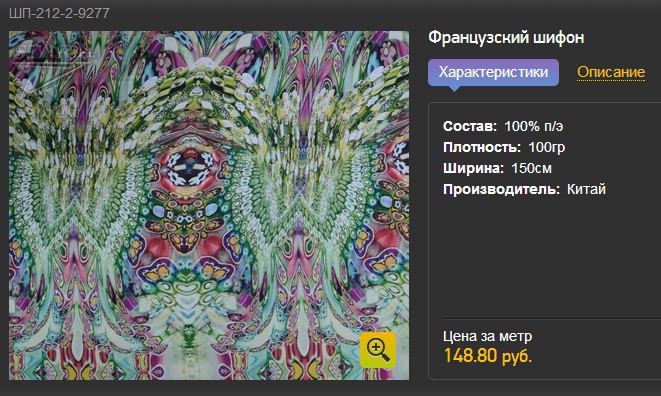Click the yellow magnifier zoom icon
661x396 pixels.
coord(378,350)
